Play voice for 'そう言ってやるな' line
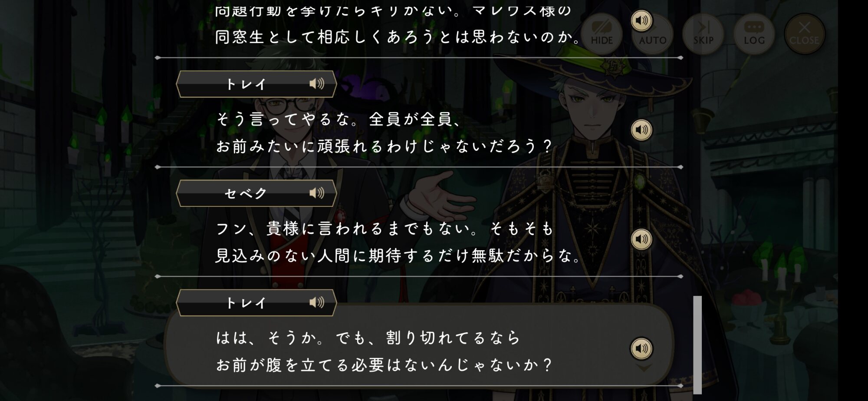 pos(641,130)
